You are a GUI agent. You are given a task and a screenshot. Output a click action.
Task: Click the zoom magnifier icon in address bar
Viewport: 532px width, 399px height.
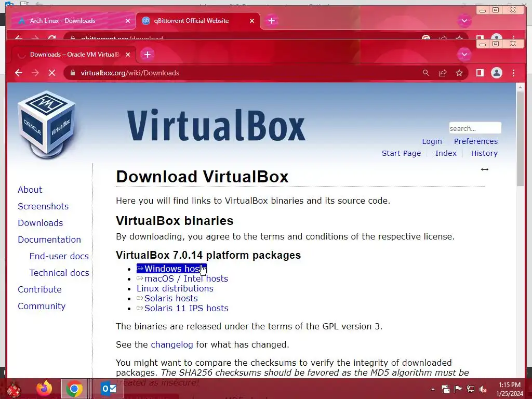(425, 73)
